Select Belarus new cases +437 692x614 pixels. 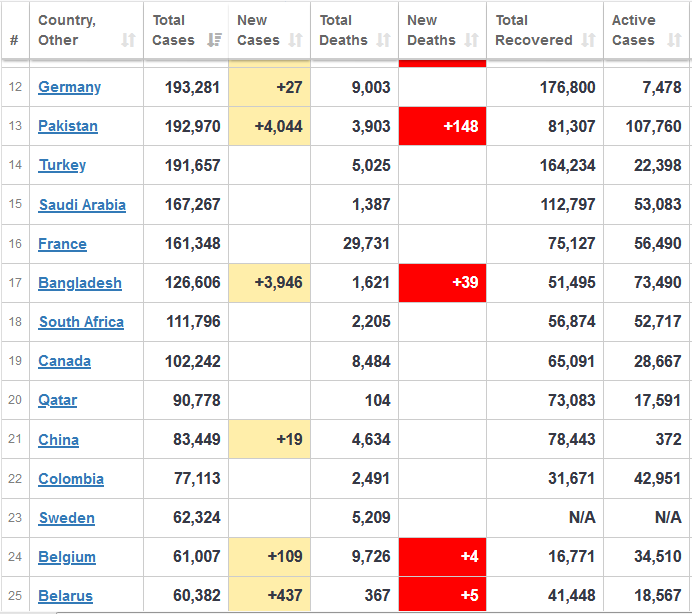(x=285, y=595)
